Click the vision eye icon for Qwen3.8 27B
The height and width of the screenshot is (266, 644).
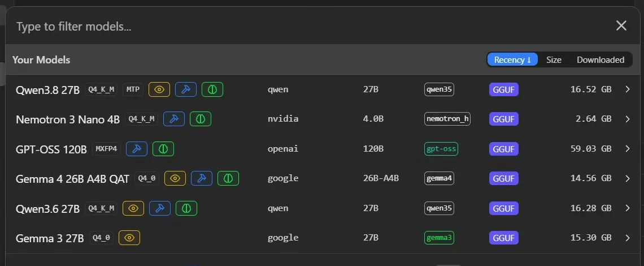click(x=159, y=89)
